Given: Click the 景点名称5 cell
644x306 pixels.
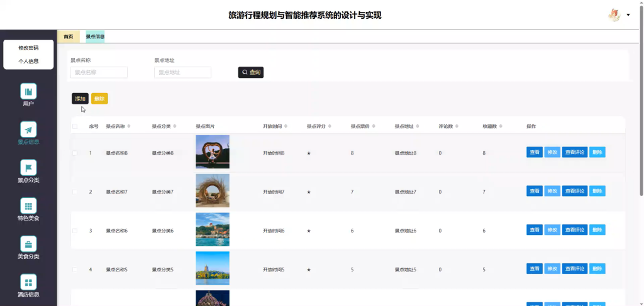Looking at the screenshot, I should pyautogui.click(x=116, y=270).
